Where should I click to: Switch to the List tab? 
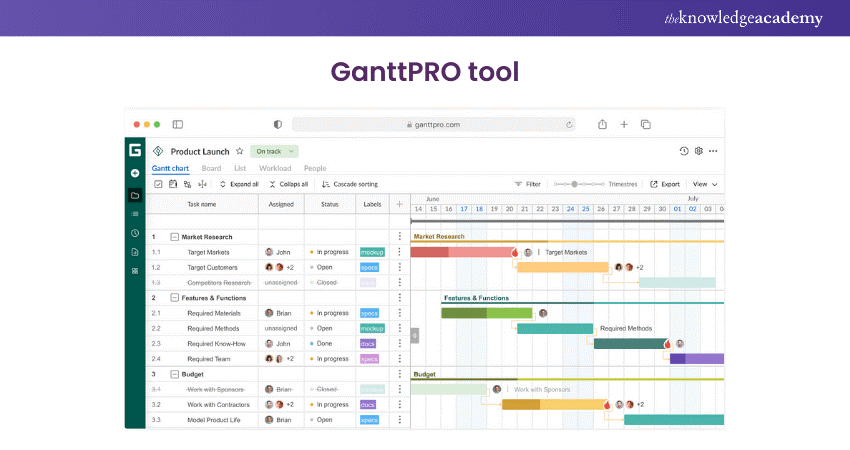(x=240, y=169)
